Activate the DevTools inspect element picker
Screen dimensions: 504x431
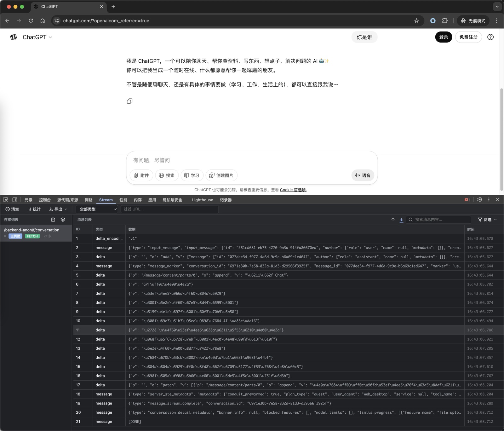click(5, 200)
